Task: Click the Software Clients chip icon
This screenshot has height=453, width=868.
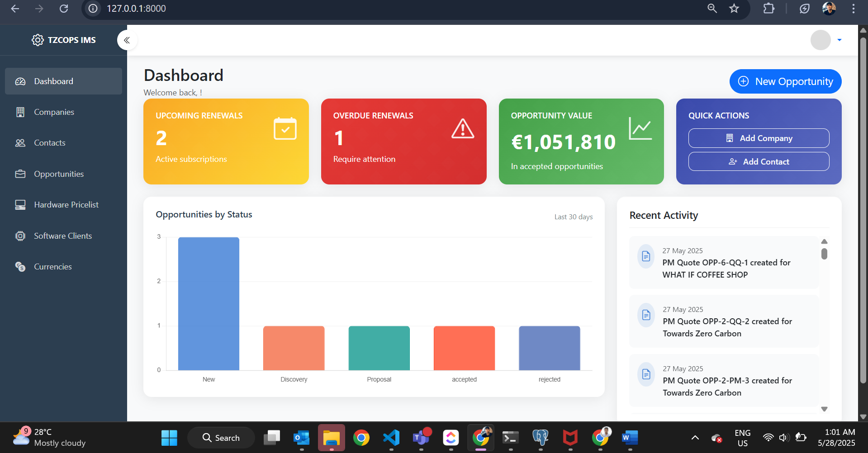Action: click(20, 236)
